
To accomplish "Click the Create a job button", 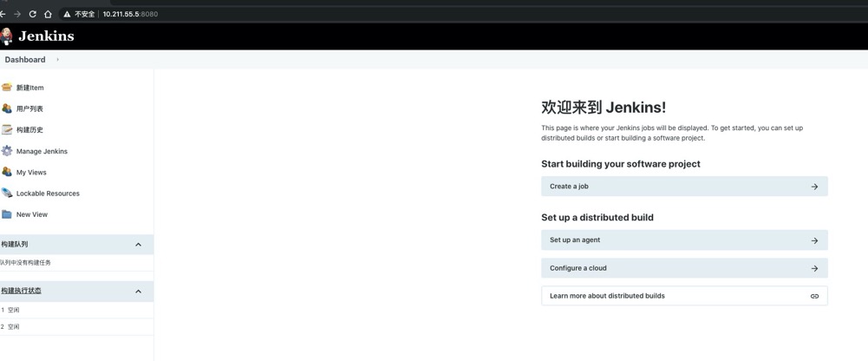I will [x=683, y=187].
